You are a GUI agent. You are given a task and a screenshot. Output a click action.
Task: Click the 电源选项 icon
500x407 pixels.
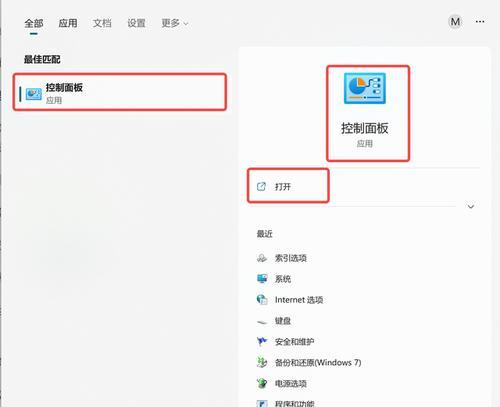coord(262,384)
